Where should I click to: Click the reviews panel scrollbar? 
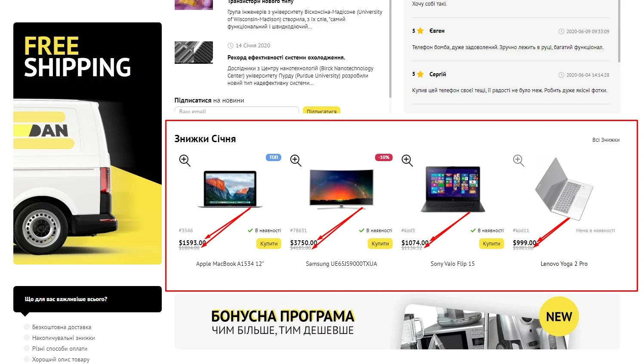(x=619, y=31)
